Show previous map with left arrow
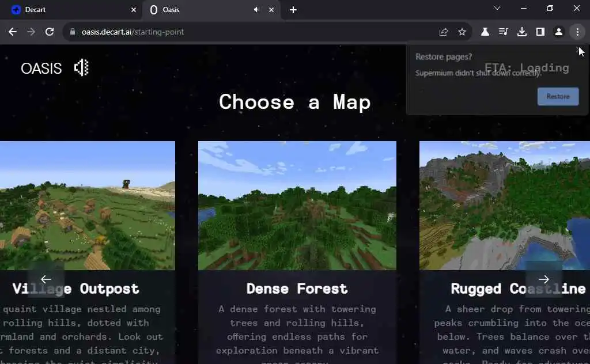Screen dimensions: 590x364 (x=46, y=279)
